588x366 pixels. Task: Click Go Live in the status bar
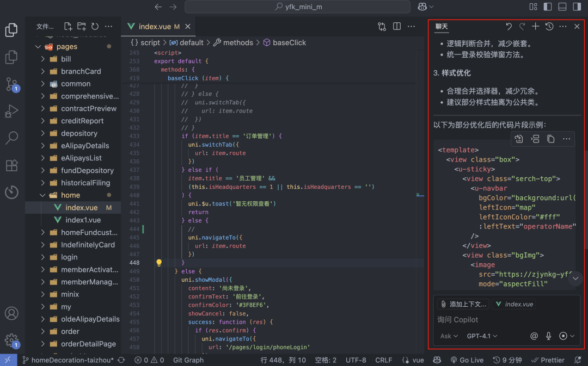pos(467,360)
